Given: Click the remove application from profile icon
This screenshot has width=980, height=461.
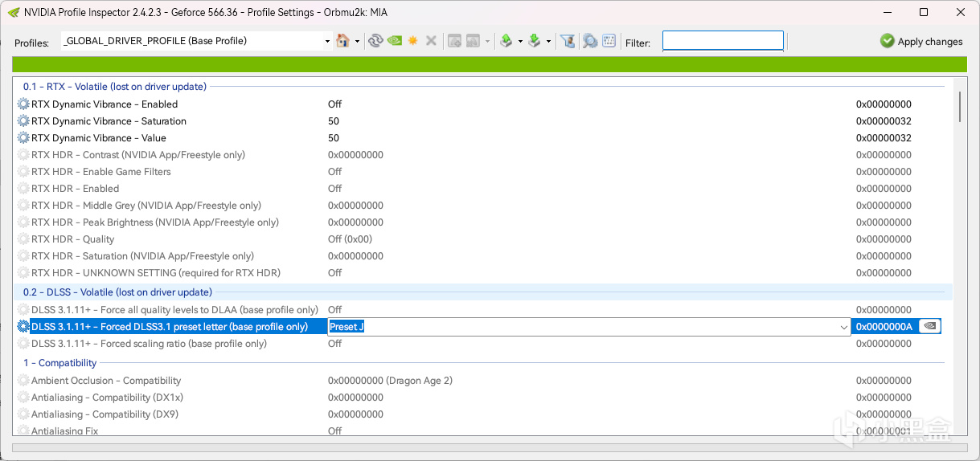Looking at the screenshot, I should point(473,41).
